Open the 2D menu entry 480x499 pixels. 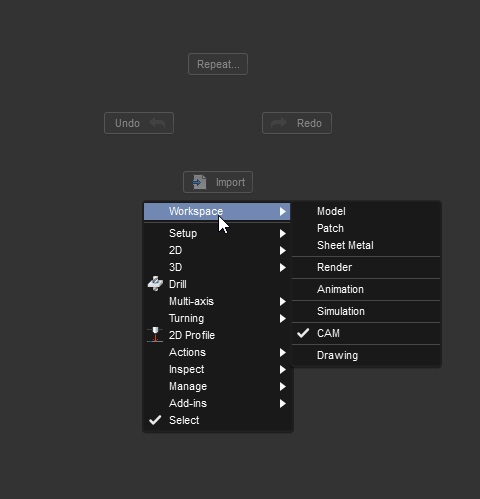(218, 250)
